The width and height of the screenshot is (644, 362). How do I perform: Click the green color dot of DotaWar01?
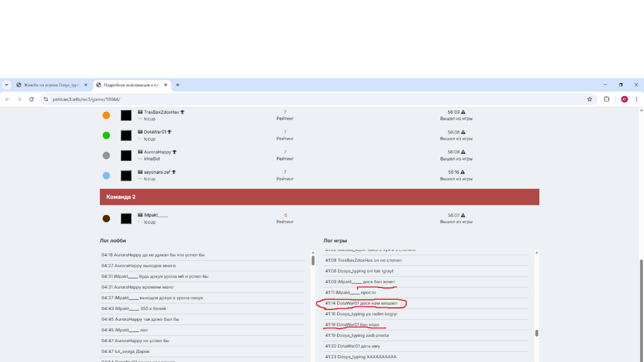tap(106, 135)
